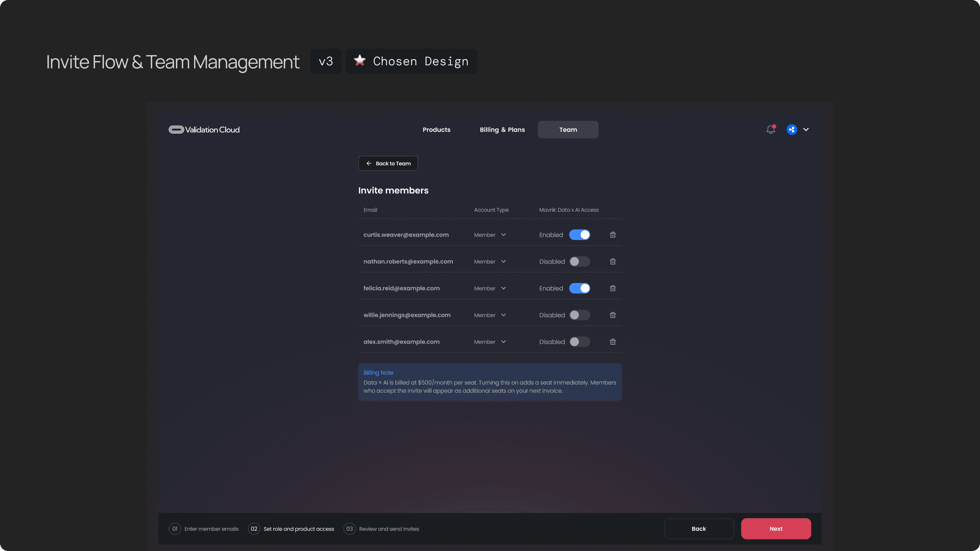Open Member dropdown for willie.jennings
This screenshot has height=551, width=980.
coord(490,315)
